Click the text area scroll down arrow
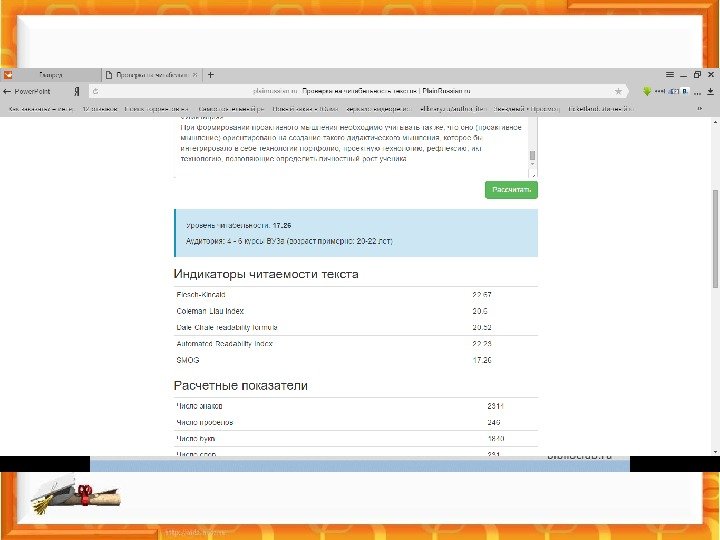 (x=532, y=164)
